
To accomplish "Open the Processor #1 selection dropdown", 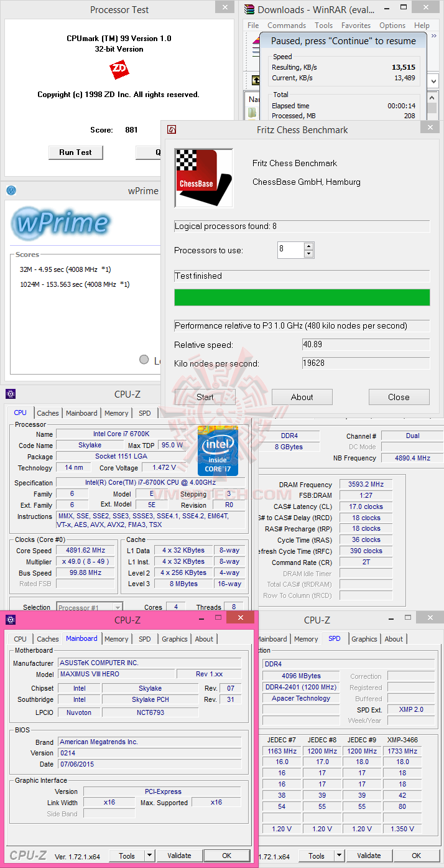I will click(118, 607).
